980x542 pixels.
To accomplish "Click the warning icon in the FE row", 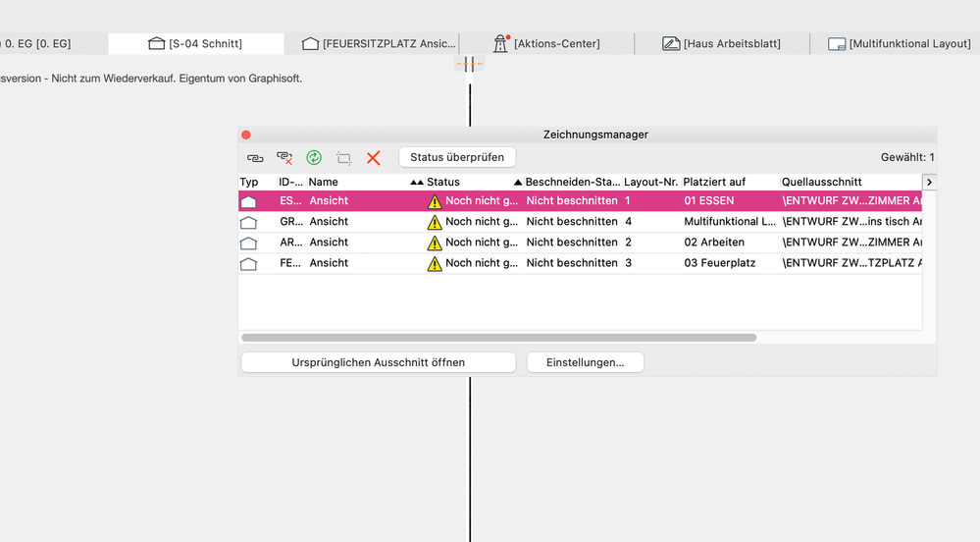I will click(x=435, y=263).
